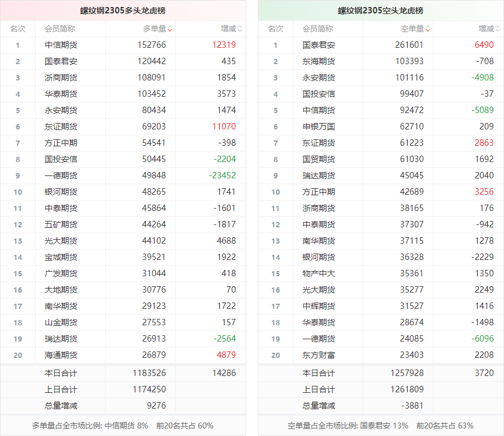Viewport: 504px width, 436px height.
Task: Select 海通期货 row in 多头 table
Action: [x=61, y=355]
